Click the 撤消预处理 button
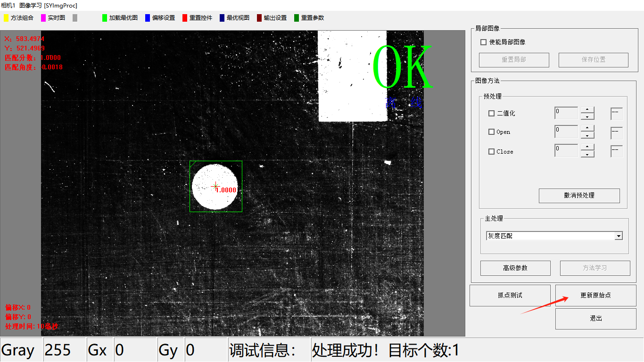644x362 pixels. (579, 196)
